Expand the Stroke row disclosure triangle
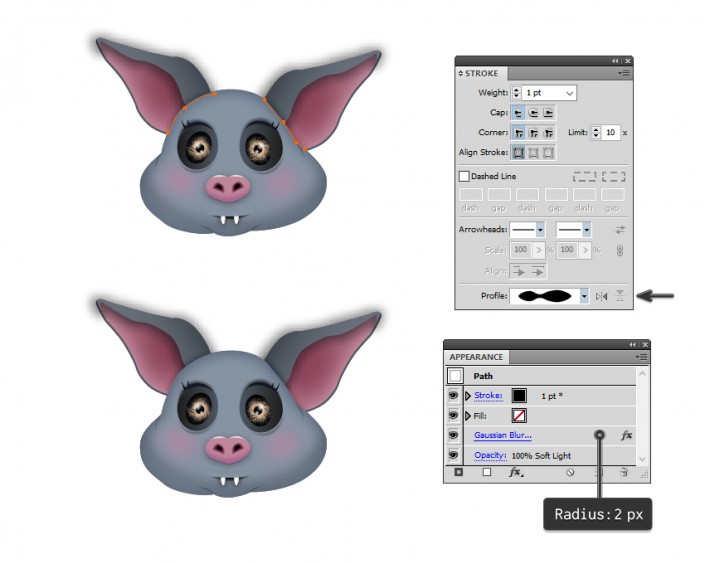Screen dimensions: 705x564 coord(468,396)
